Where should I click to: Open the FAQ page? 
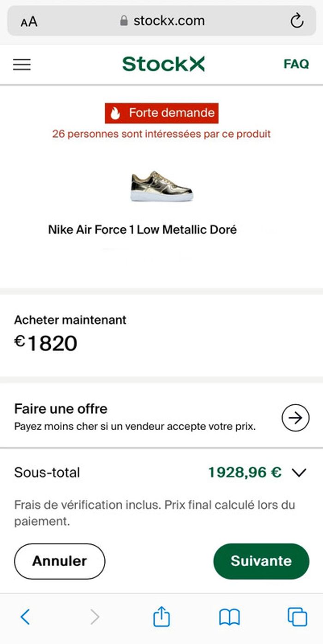pos(296,64)
